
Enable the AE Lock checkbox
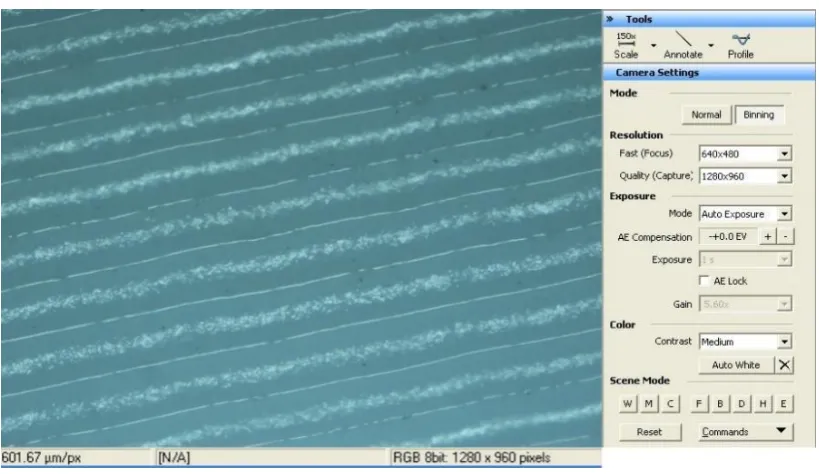(704, 281)
